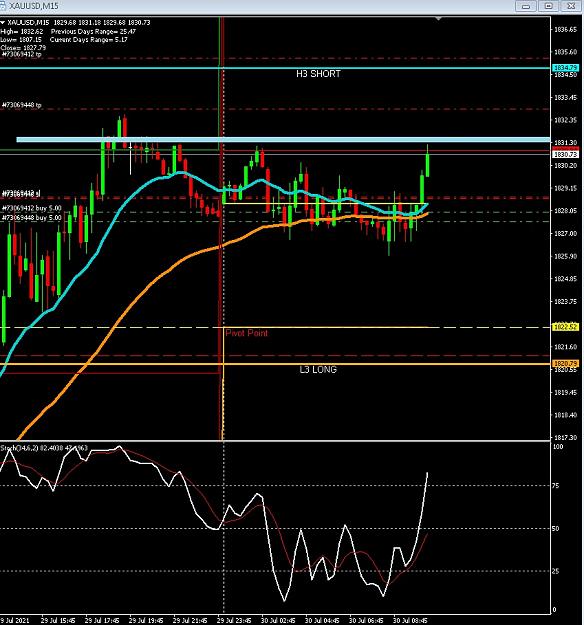Select the #73069412 tp order line label

click(21, 54)
